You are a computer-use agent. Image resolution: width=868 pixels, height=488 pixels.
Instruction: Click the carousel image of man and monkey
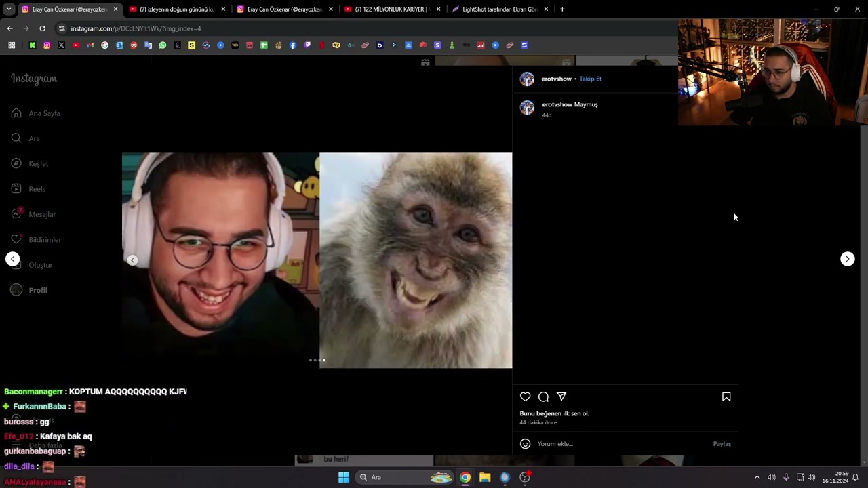[x=317, y=260]
